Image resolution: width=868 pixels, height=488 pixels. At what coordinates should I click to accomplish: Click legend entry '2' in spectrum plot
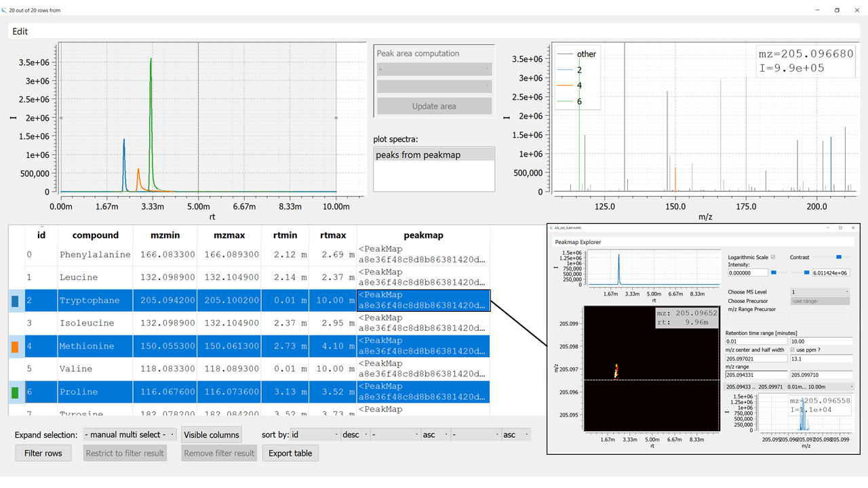tap(570, 70)
